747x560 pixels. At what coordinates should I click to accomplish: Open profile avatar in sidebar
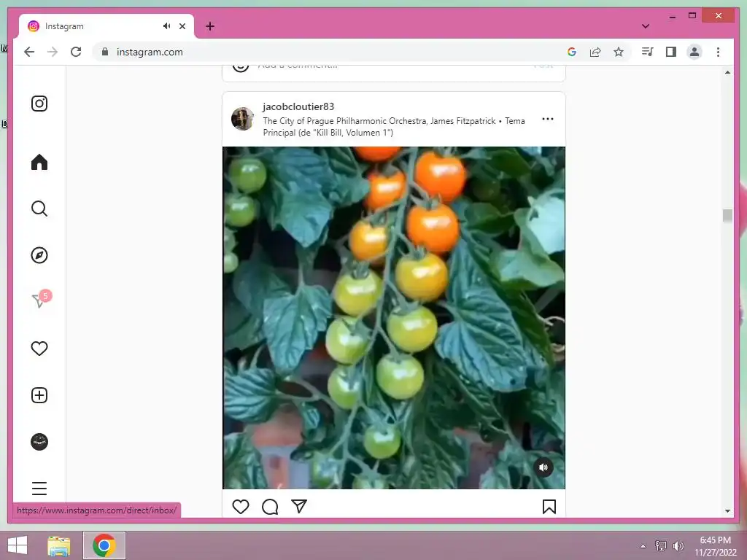39,442
